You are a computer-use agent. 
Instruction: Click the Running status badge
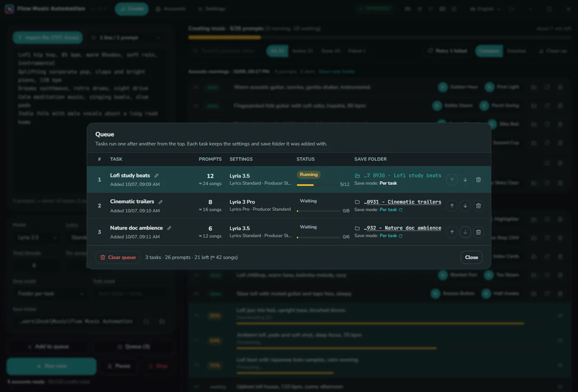pyautogui.click(x=308, y=175)
